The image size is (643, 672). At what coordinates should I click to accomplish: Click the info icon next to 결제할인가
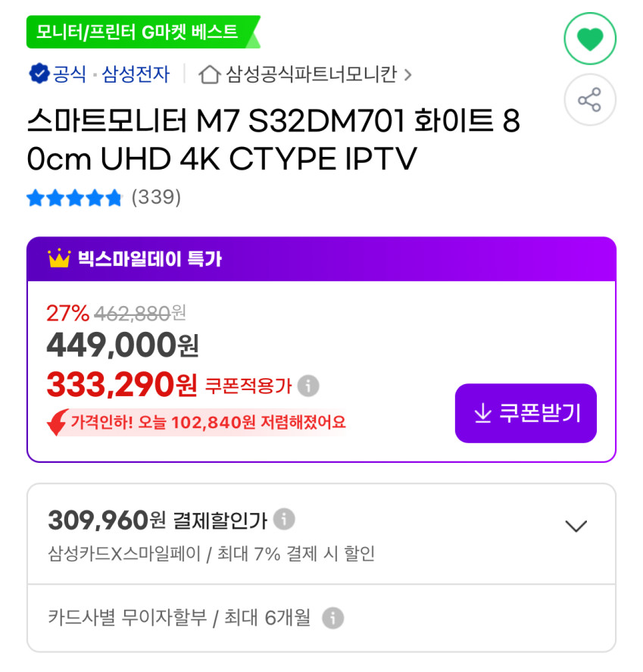click(284, 519)
